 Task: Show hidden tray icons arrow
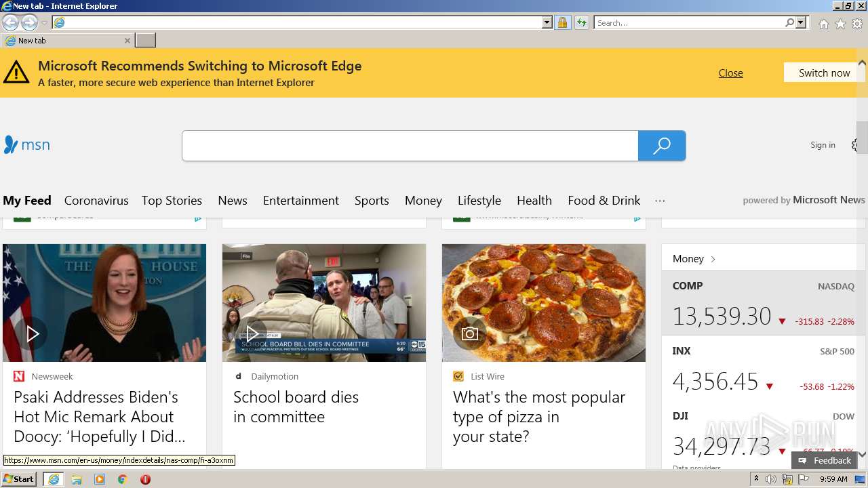756,479
